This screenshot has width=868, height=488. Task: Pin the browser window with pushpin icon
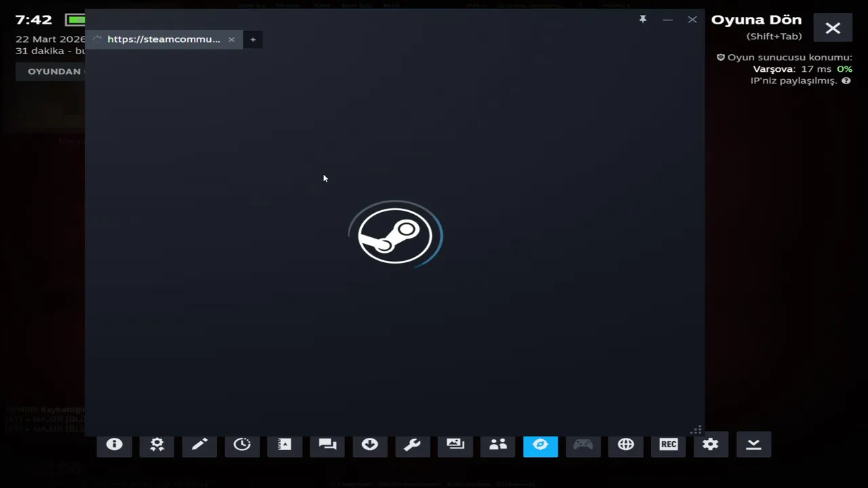pyautogui.click(x=643, y=20)
